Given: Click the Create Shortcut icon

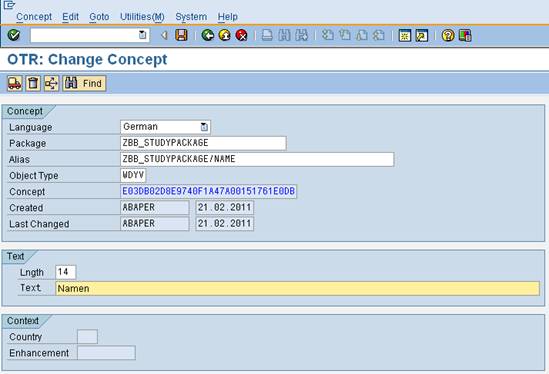Looking at the screenshot, I should [x=422, y=35].
